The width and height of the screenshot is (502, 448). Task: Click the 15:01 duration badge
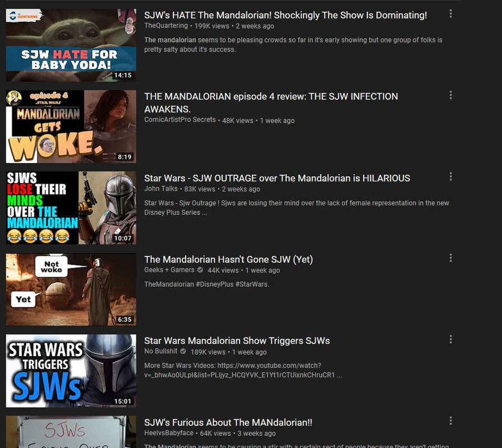click(x=123, y=401)
